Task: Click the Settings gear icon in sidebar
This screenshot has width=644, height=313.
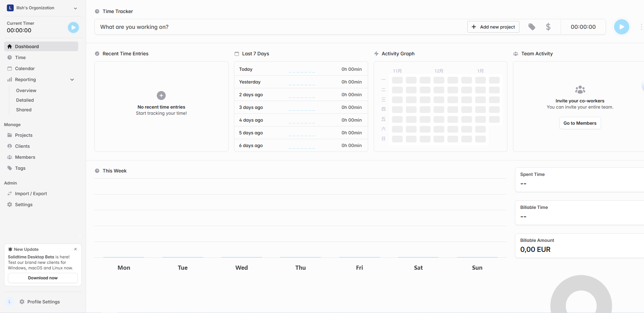Action: coord(10,204)
